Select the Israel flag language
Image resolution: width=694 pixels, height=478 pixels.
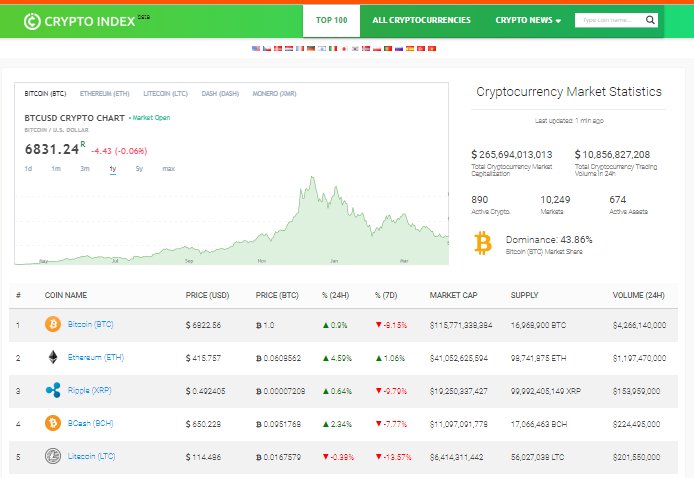(322, 48)
